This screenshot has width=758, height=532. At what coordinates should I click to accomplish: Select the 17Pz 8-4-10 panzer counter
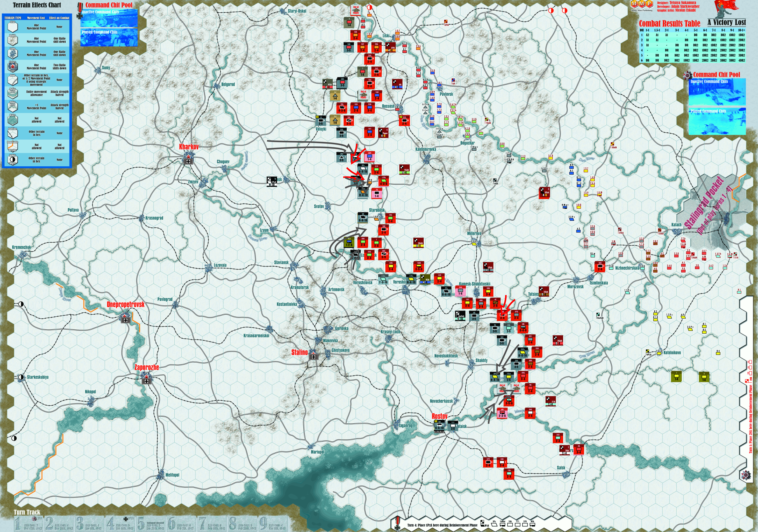point(411,279)
